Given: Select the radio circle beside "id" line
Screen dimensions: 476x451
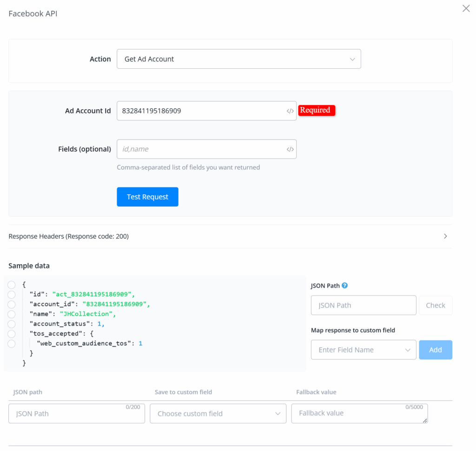Looking at the screenshot, I should point(12,294).
